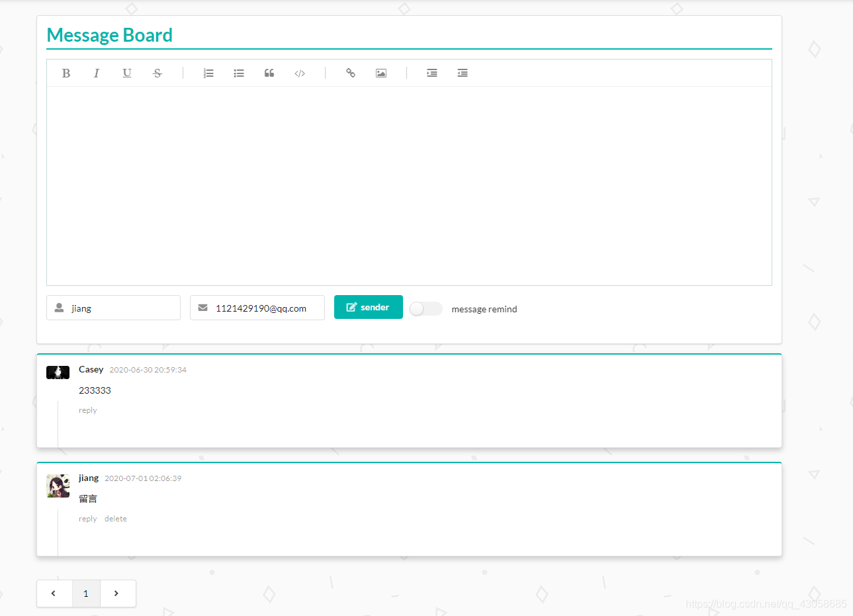Insert an image into the message
This screenshot has height=616, width=853.
point(381,73)
